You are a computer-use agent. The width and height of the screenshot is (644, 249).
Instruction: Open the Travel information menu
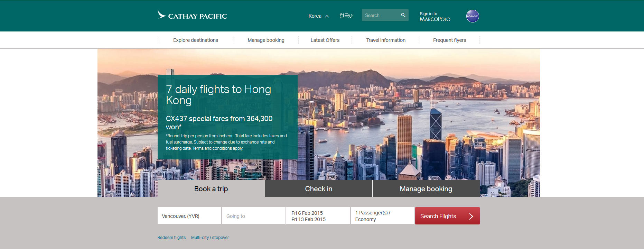(x=386, y=40)
